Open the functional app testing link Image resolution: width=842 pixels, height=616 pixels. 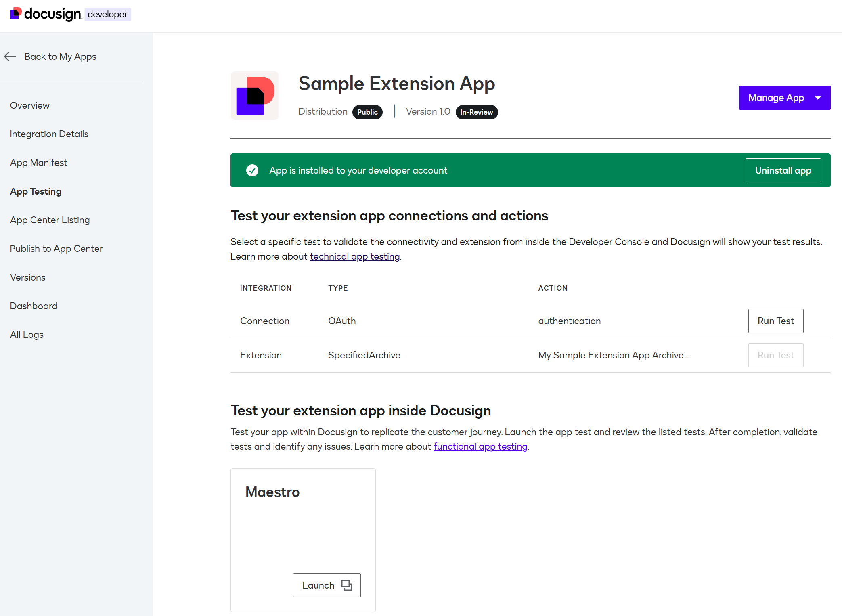[480, 446]
